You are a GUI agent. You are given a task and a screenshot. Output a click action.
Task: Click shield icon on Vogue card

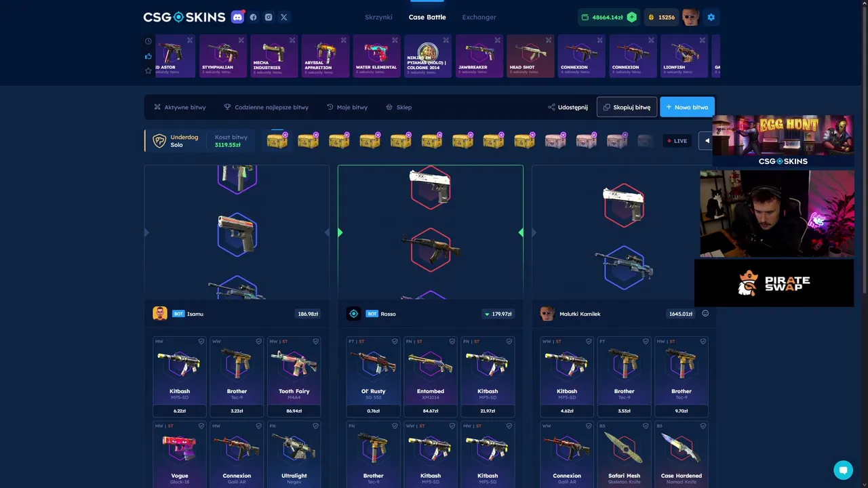(201, 426)
